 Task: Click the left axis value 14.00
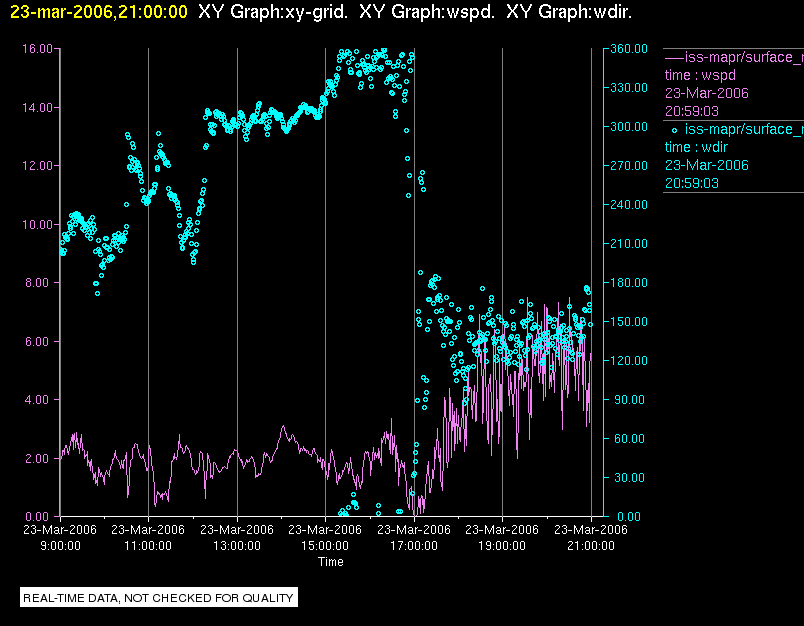[37, 108]
